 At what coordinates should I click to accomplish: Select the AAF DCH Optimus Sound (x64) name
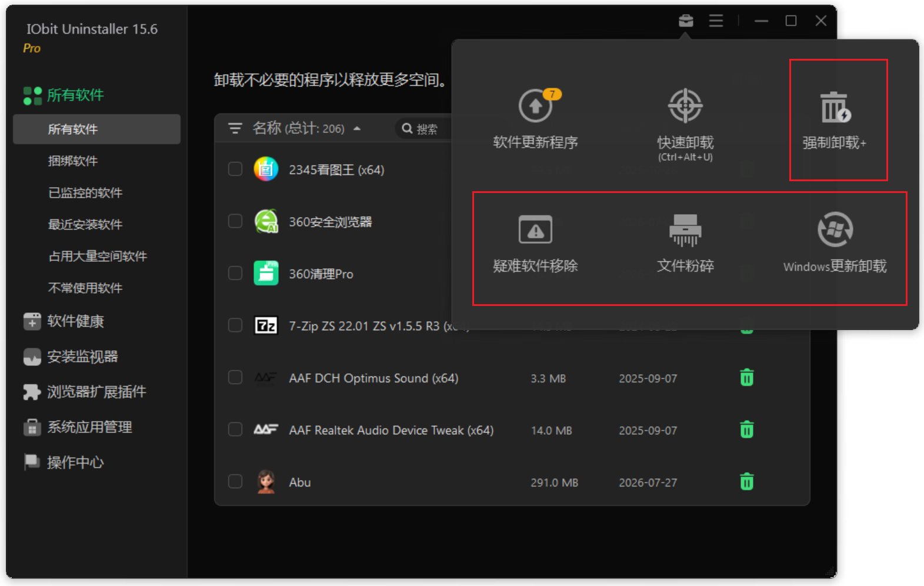pyautogui.click(x=373, y=378)
